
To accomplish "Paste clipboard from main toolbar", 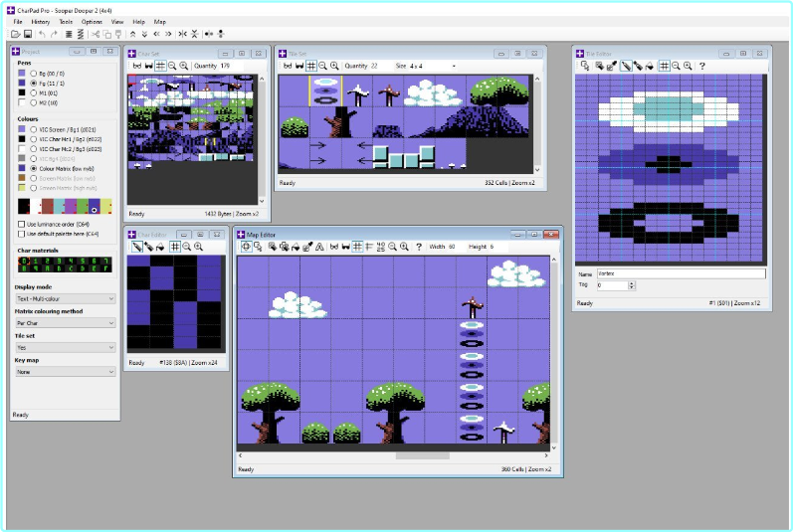I will 118,34.
